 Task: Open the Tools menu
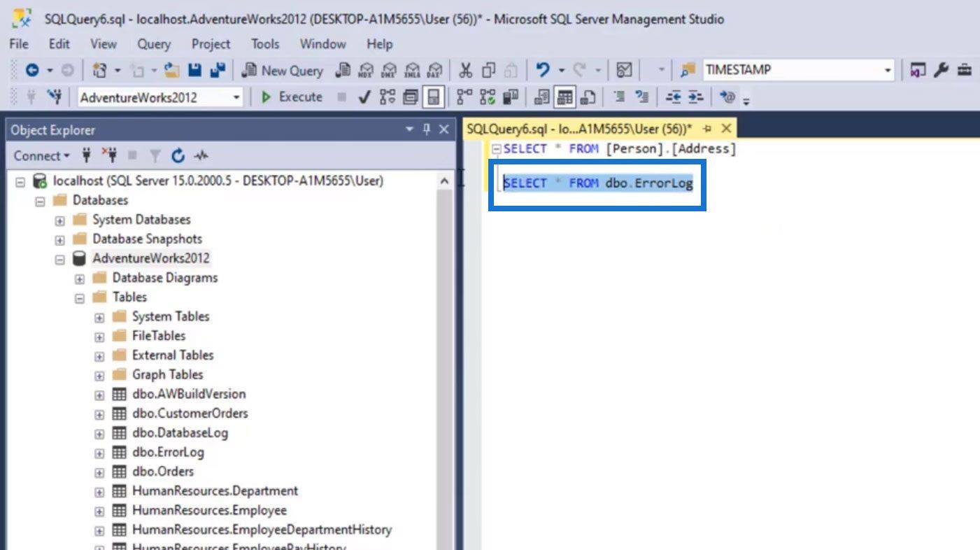[265, 44]
